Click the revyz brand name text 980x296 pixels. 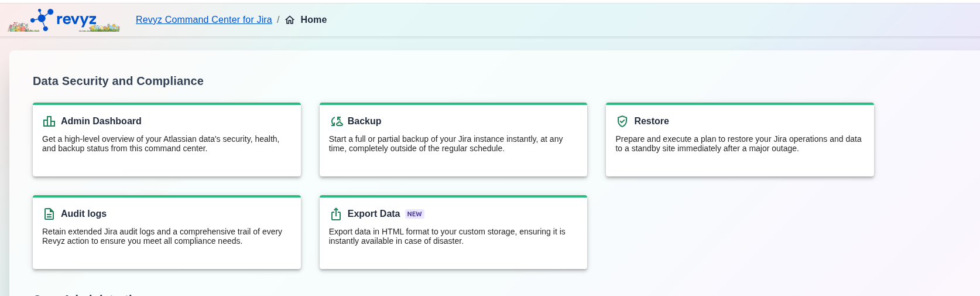(x=76, y=19)
